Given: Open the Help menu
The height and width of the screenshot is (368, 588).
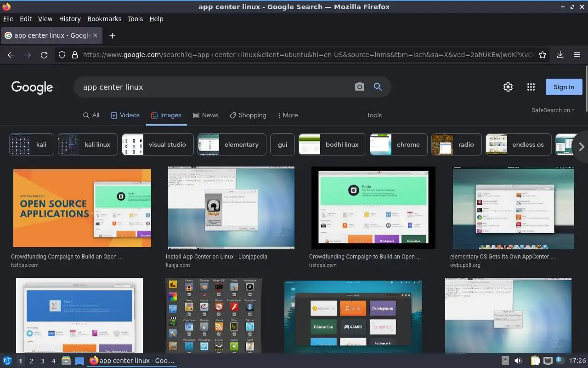Looking at the screenshot, I should coord(156,19).
